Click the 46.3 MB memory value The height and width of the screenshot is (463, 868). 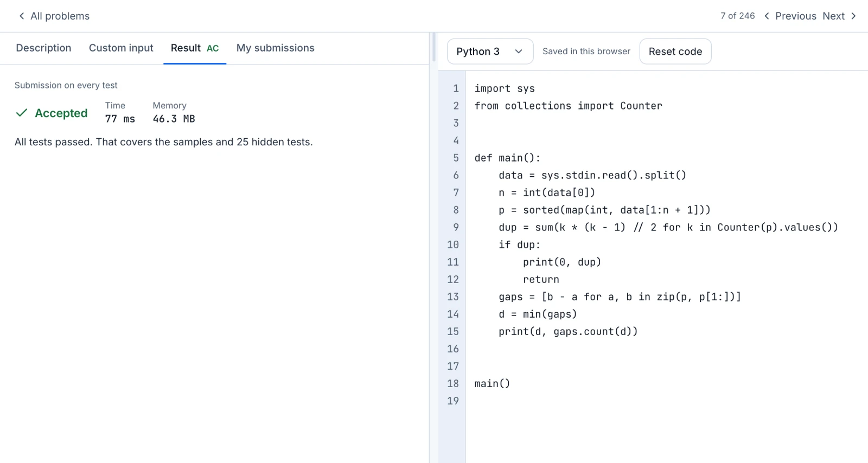[174, 119]
